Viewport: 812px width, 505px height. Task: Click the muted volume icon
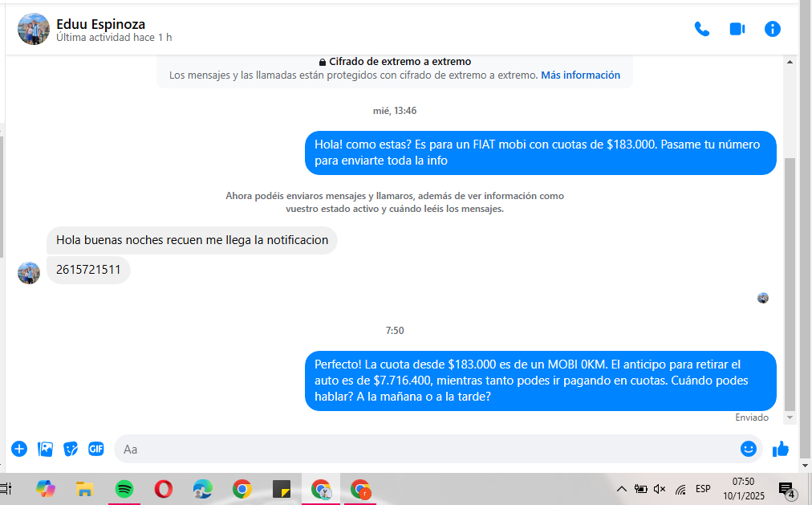pos(660,489)
